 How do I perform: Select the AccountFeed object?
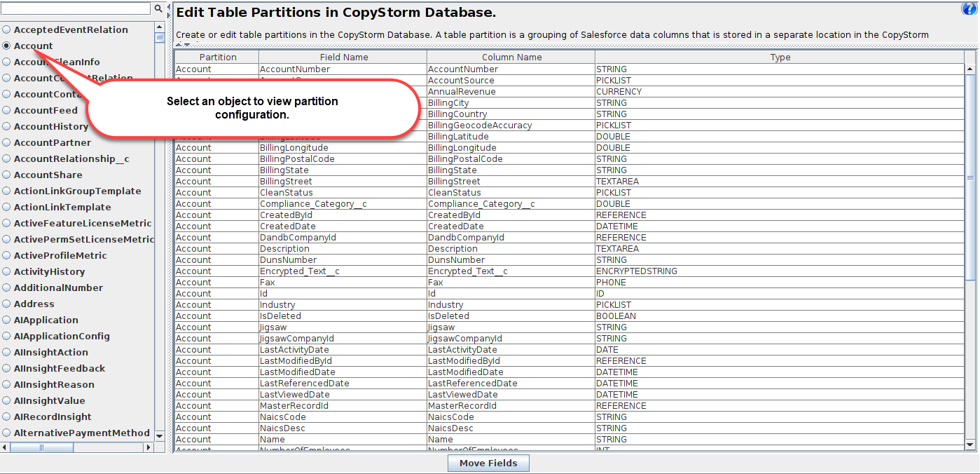pos(5,110)
